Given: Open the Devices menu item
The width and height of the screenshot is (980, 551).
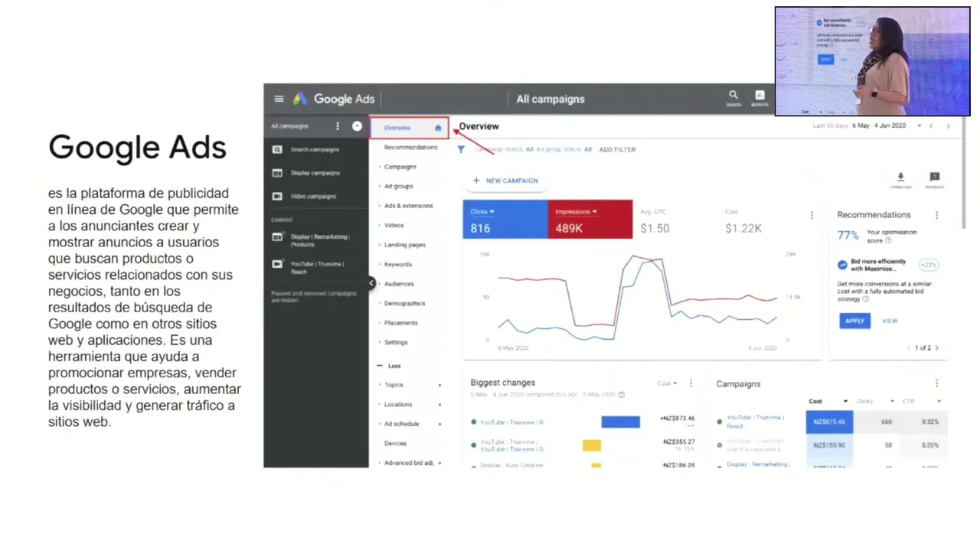Looking at the screenshot, I should point(395,443).
